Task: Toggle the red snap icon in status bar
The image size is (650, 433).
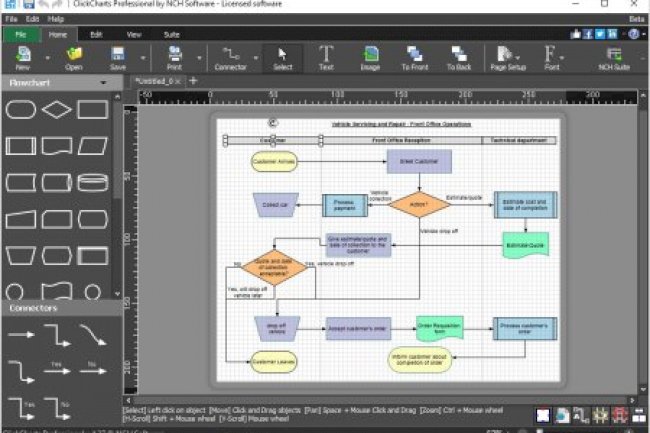Action: 619,415
